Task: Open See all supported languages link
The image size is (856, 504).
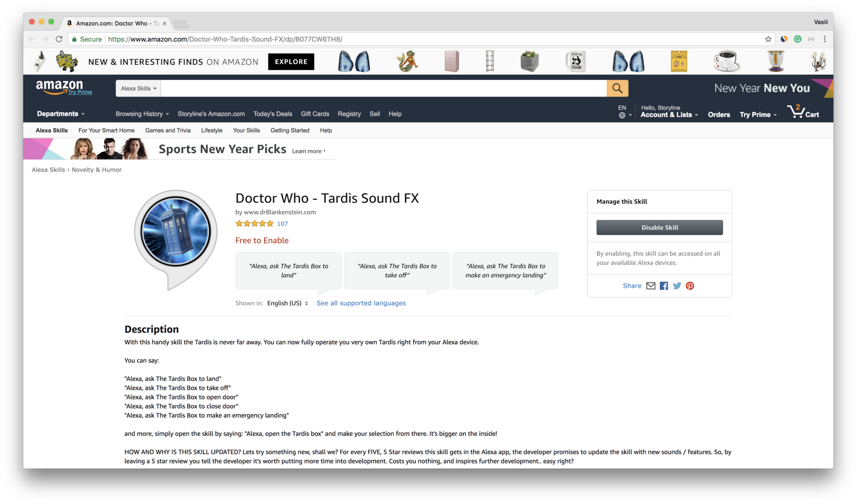Action: click(x=361, y=303)
